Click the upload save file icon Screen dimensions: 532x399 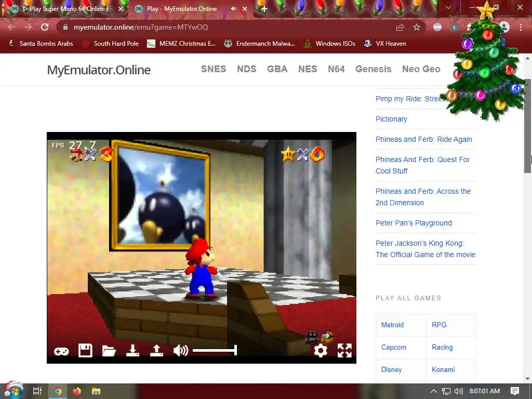156,351
